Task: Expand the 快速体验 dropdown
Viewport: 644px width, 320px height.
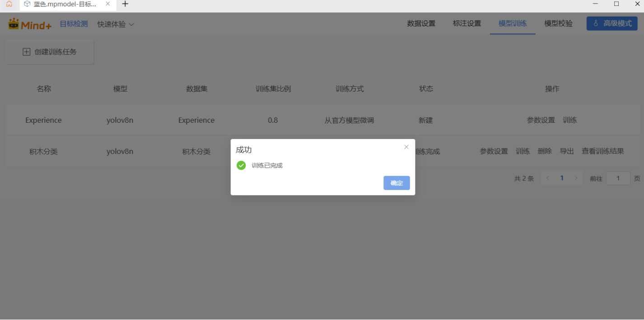Action: coord(116,24)
